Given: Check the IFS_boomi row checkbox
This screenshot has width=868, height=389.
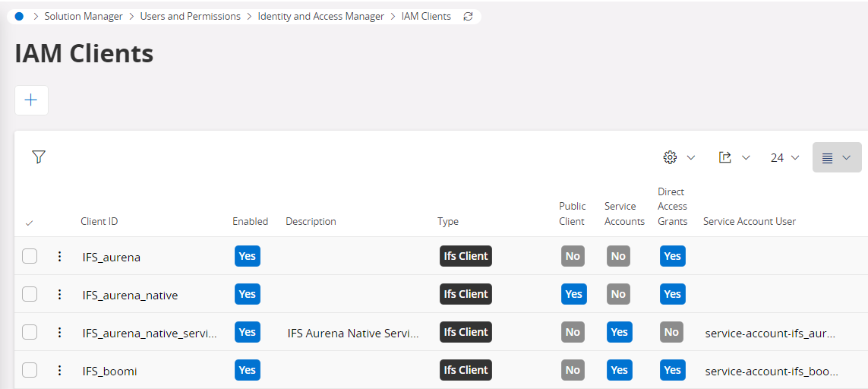Looking at the screenshot, I should click(x=30, y=371).
